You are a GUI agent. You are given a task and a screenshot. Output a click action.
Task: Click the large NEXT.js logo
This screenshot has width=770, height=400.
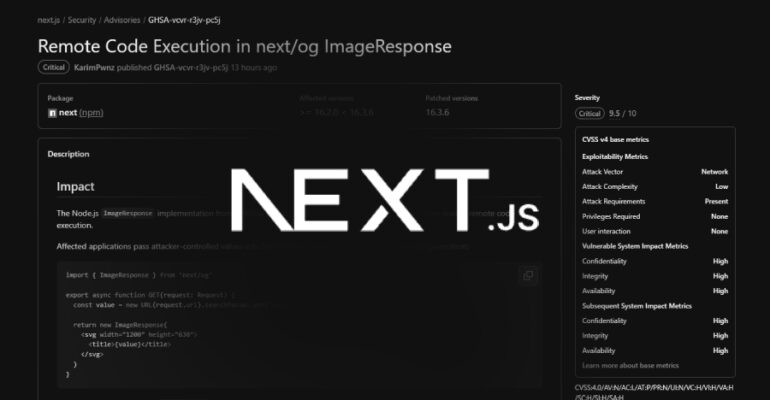[x=385, y=200]
